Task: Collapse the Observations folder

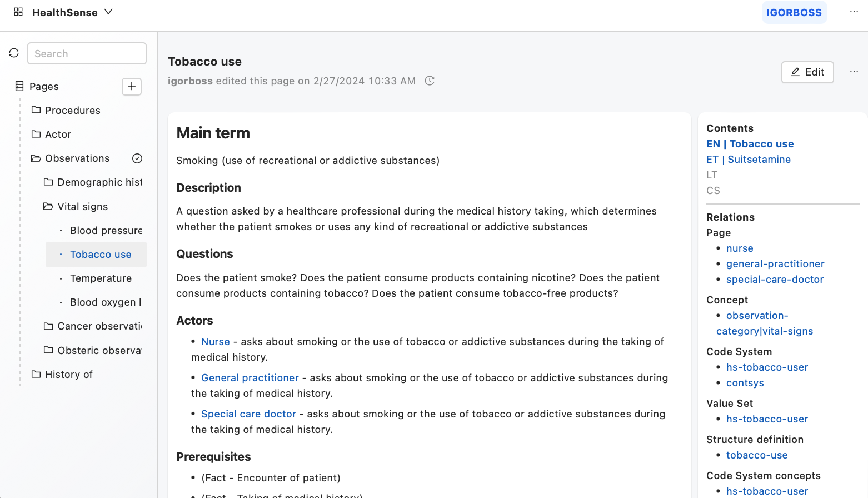Action: tap(36, 158)
